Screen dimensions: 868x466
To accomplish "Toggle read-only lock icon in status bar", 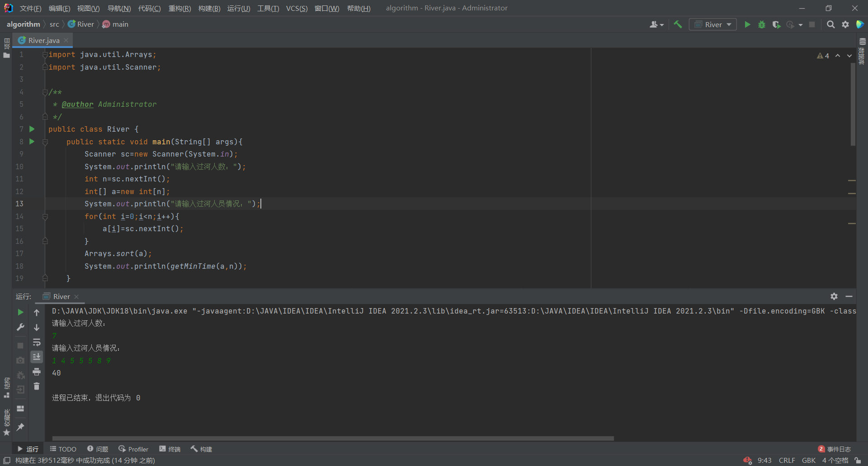I will (858, 461).
